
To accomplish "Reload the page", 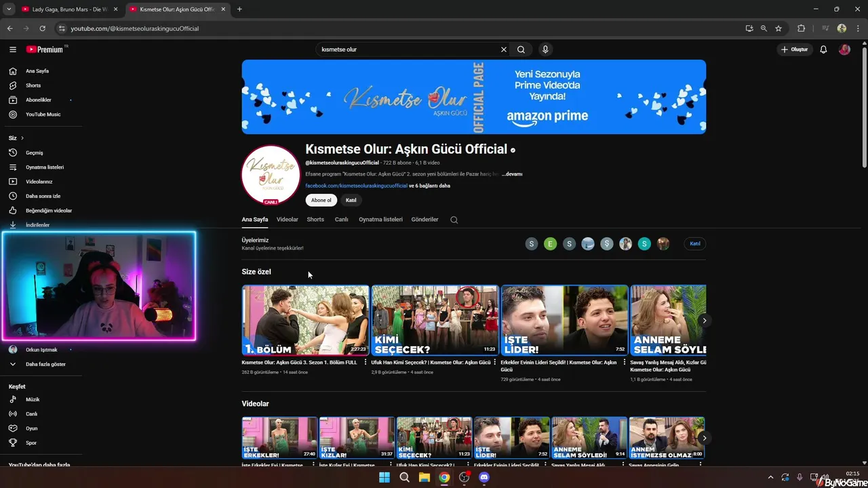I will 42,28.
